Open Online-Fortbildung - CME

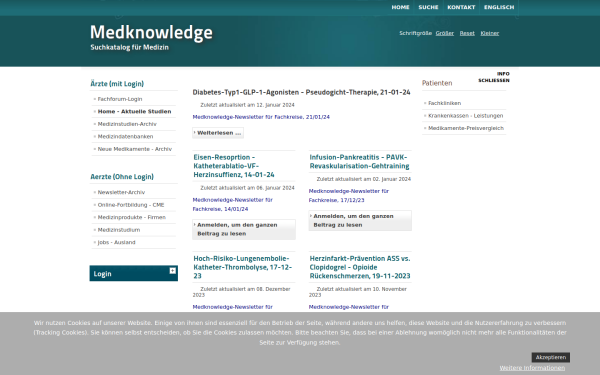tap(131, 205)
